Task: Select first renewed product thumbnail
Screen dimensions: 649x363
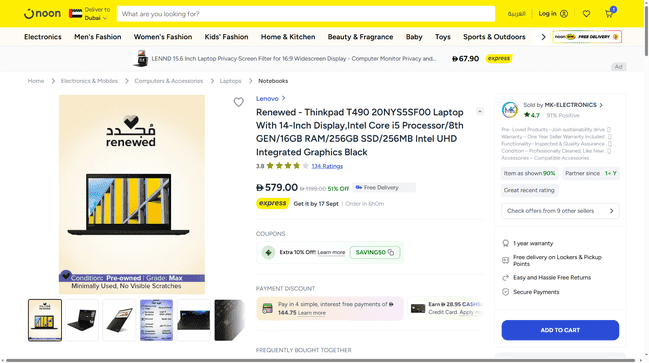Action: 45,320
